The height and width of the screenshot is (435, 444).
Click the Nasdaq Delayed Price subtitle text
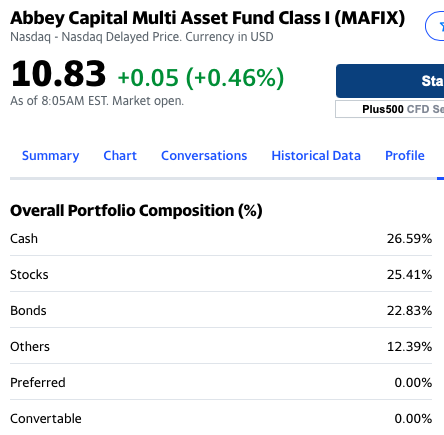142,37
